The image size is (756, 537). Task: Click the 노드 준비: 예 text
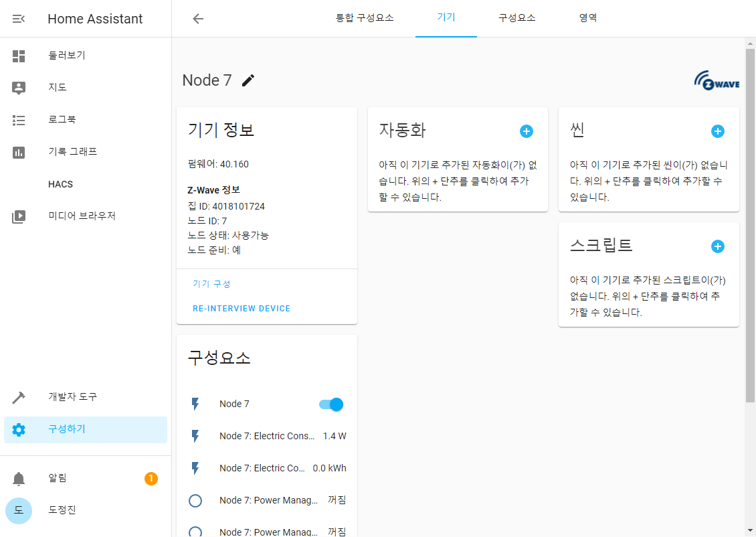[214, 250]
